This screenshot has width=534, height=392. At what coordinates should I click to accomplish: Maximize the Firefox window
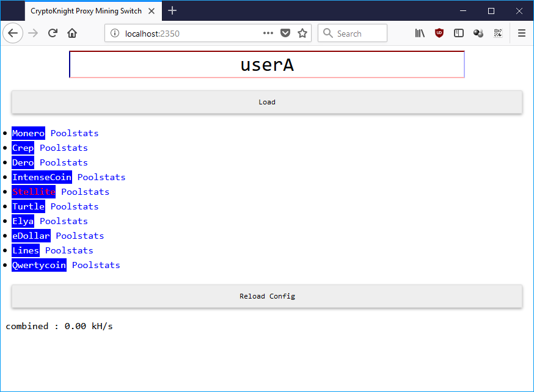pos(491,11)
